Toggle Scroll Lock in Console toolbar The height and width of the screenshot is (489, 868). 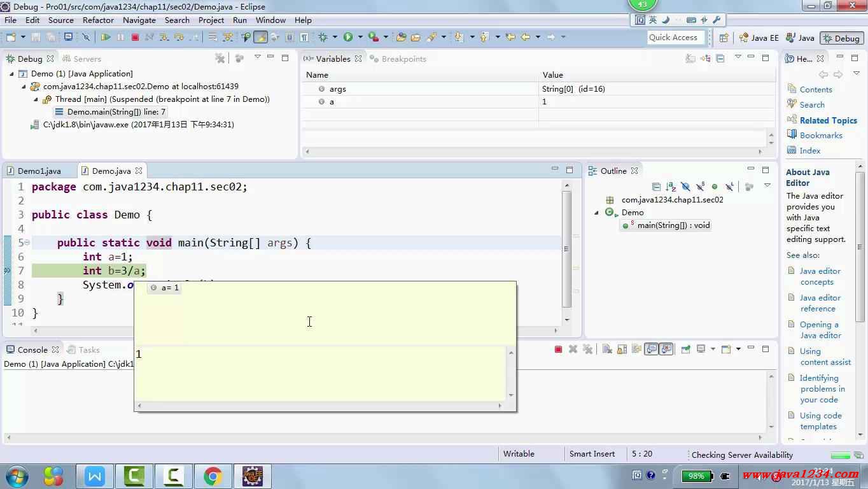(622, 349)
